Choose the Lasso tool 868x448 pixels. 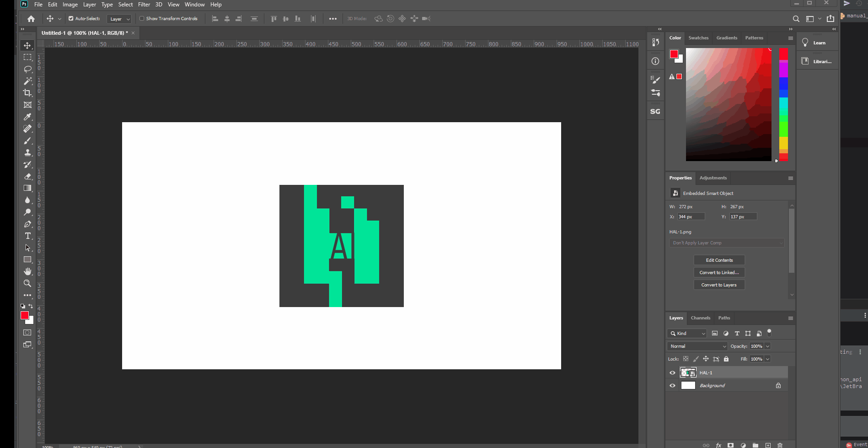pyautogui.click(x=27, y=69)
